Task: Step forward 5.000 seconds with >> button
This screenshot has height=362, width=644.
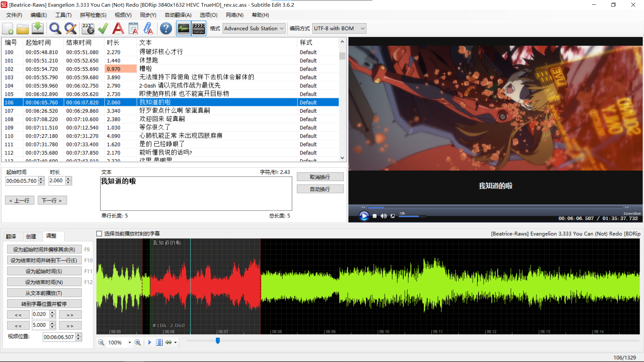Action: click(70, 325)
